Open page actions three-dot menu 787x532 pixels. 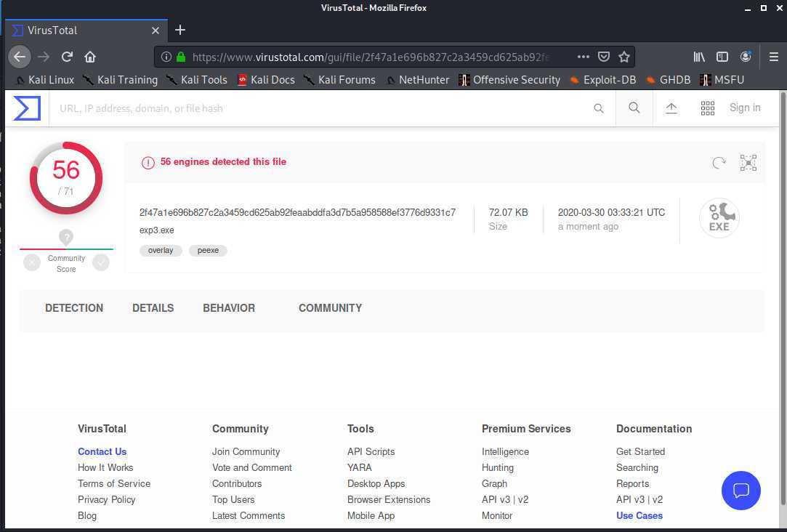click(x=584, y=57)
